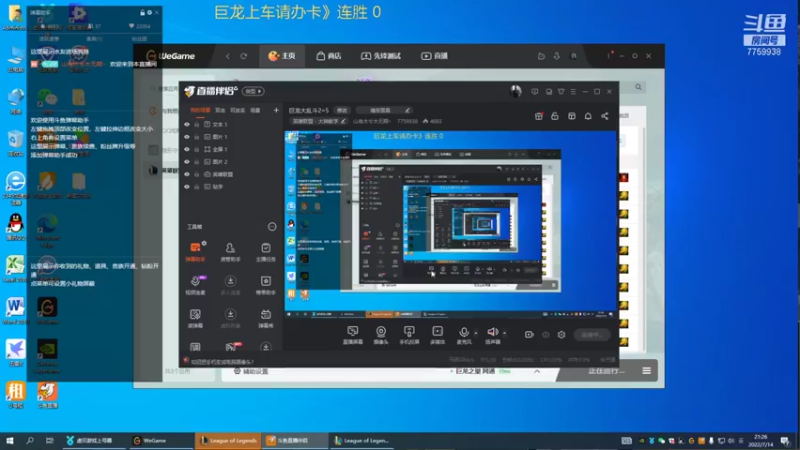Open 弹幕助手 tool in the toolbox

[195, 252]
